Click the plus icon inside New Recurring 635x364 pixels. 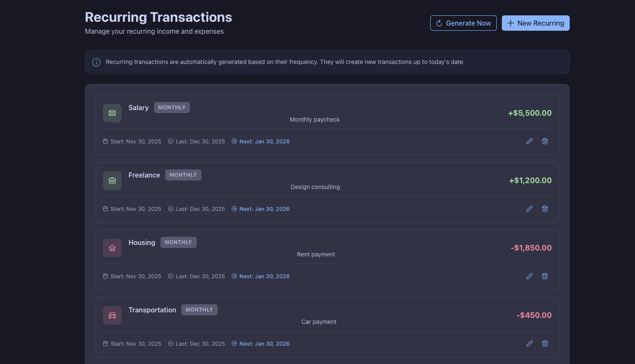click(510, 23)
